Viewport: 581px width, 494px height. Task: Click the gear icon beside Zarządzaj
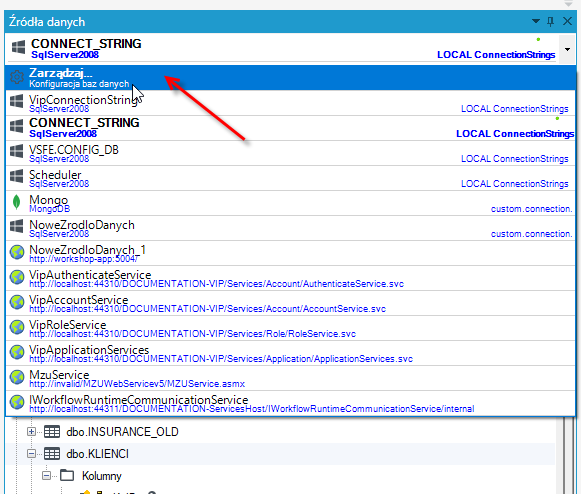17,77
